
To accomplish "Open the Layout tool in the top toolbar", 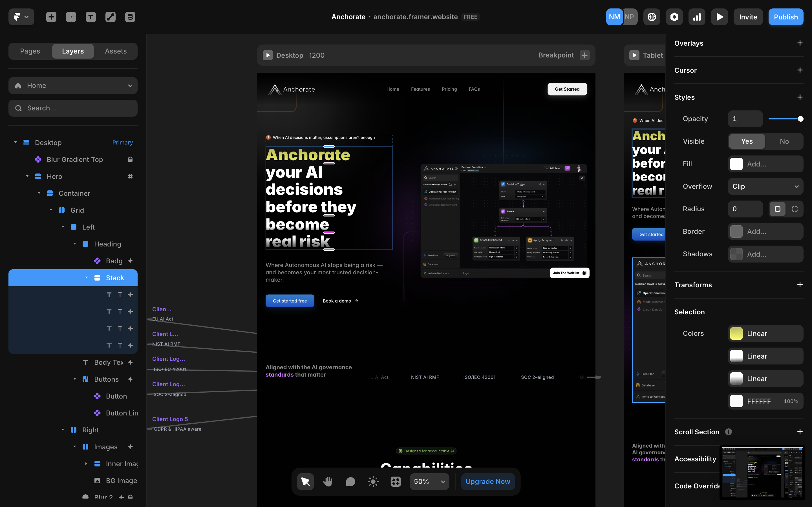I will click(71, 17).
